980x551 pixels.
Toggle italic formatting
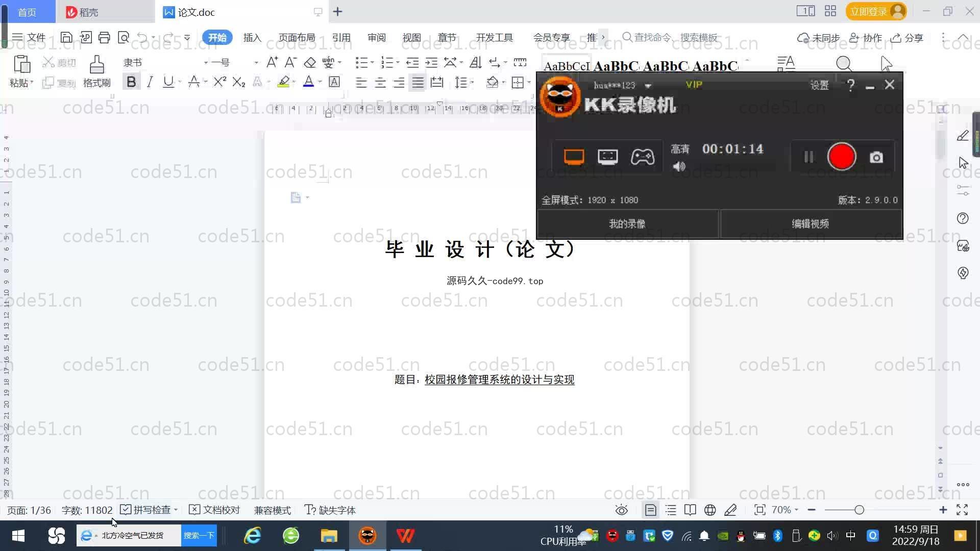(x=150, y=82)
